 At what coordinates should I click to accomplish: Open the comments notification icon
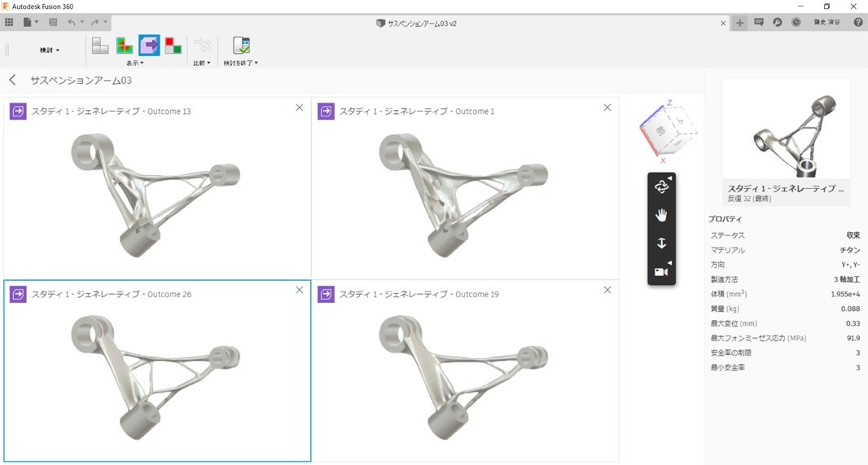tap(759, 23)
